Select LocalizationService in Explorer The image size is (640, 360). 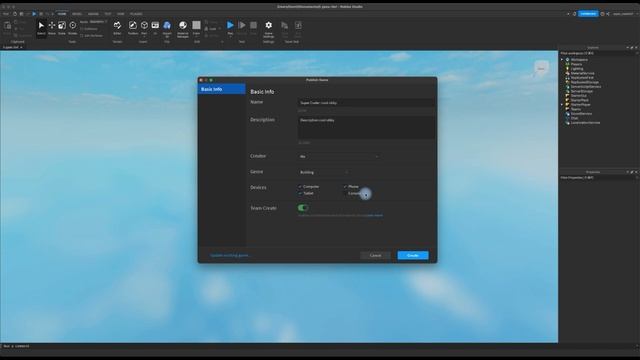(585, 122)
